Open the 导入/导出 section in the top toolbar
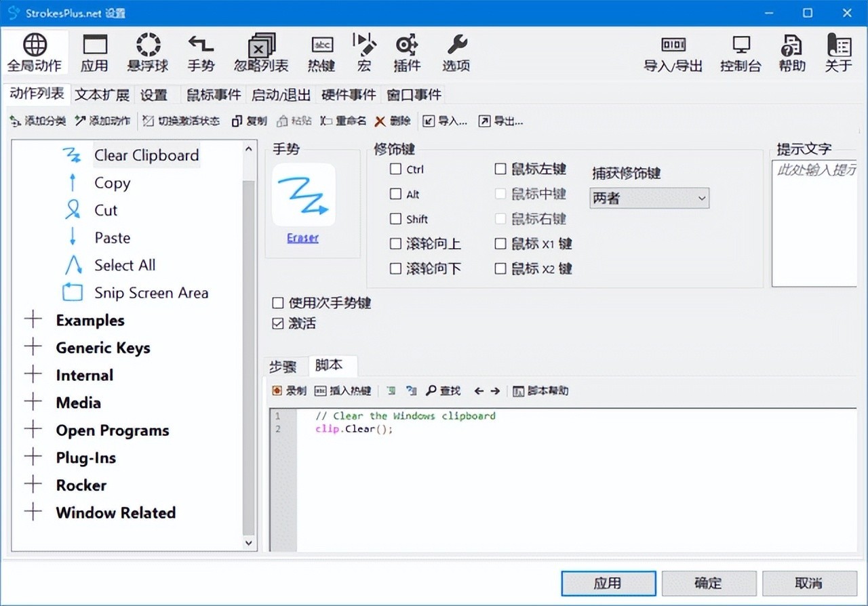Screen dimensions: 868x606 tap(673, 53)
